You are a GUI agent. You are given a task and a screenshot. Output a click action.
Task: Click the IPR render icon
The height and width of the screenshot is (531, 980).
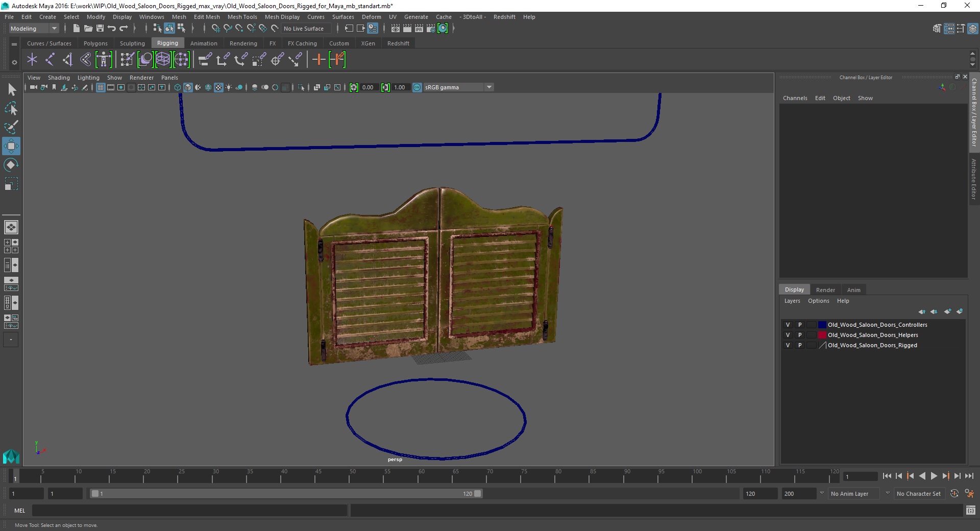click(x=419, y=29)
